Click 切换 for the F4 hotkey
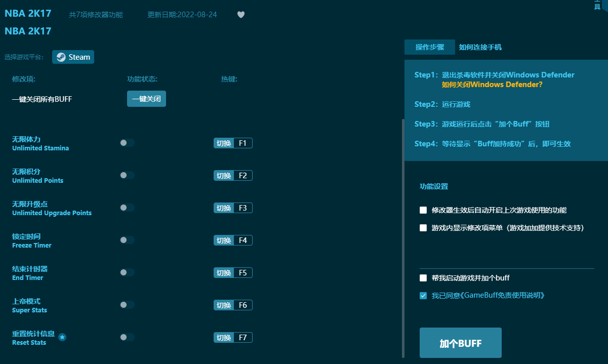Viewport: 608px width, 364px height. click(x=224, y=240)
